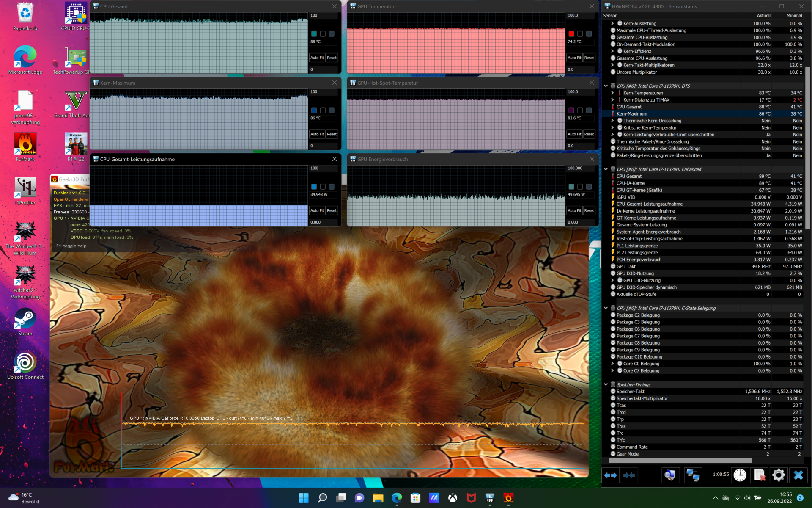Click Sensor column header
This screenshot has width=812, height=508.
(x=609, y=16)
